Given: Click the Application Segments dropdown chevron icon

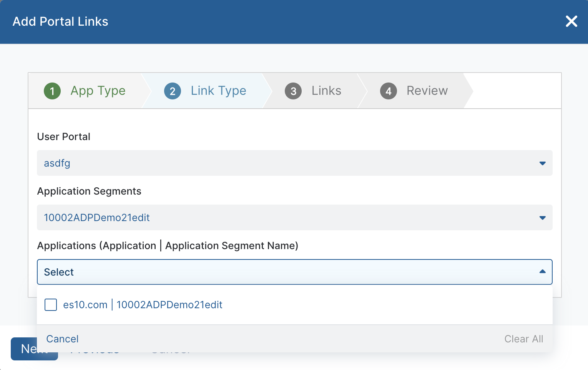Looking at the screenshot, I should click(x=542, y=218).
